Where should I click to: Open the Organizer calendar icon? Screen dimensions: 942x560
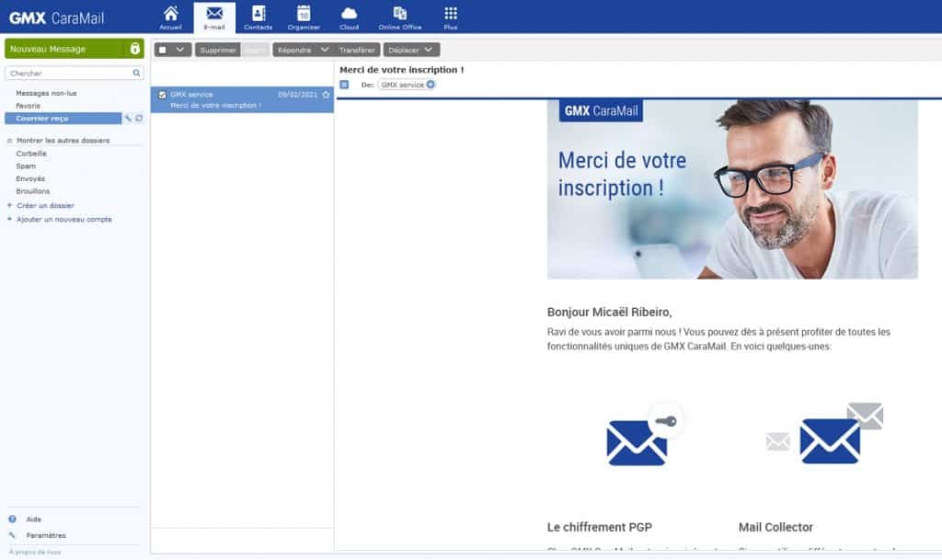[304, 17]
